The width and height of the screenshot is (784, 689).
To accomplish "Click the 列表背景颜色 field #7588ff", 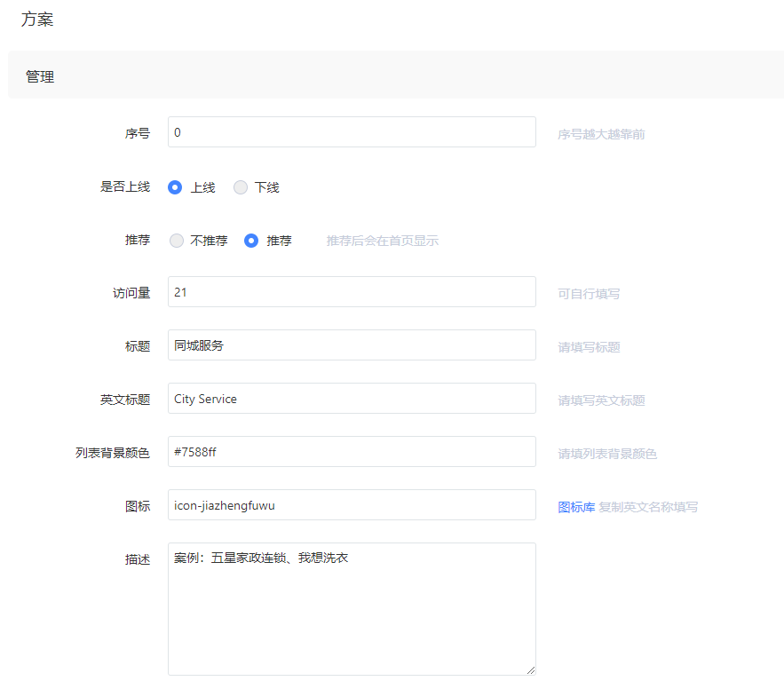I will coord(352,452).
